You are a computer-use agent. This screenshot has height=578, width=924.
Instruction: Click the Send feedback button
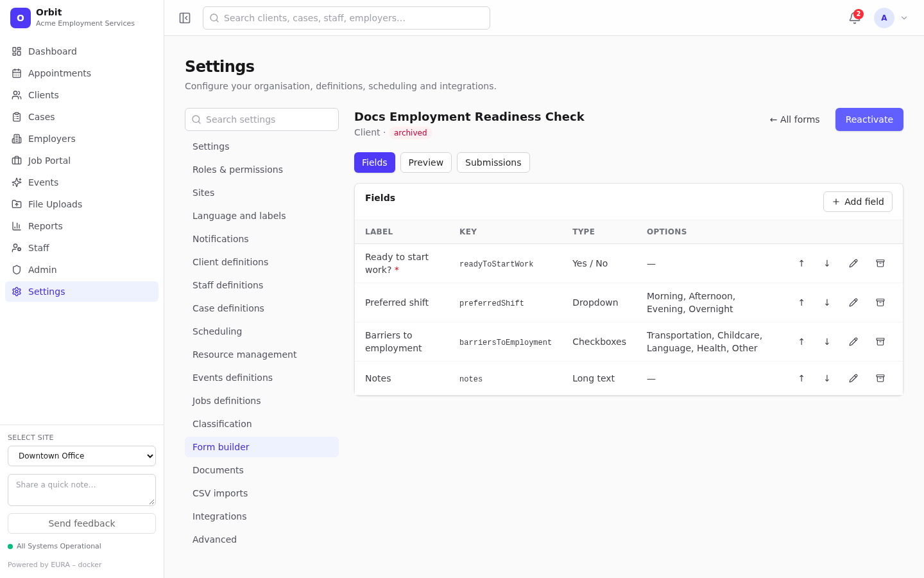point(81,523)
